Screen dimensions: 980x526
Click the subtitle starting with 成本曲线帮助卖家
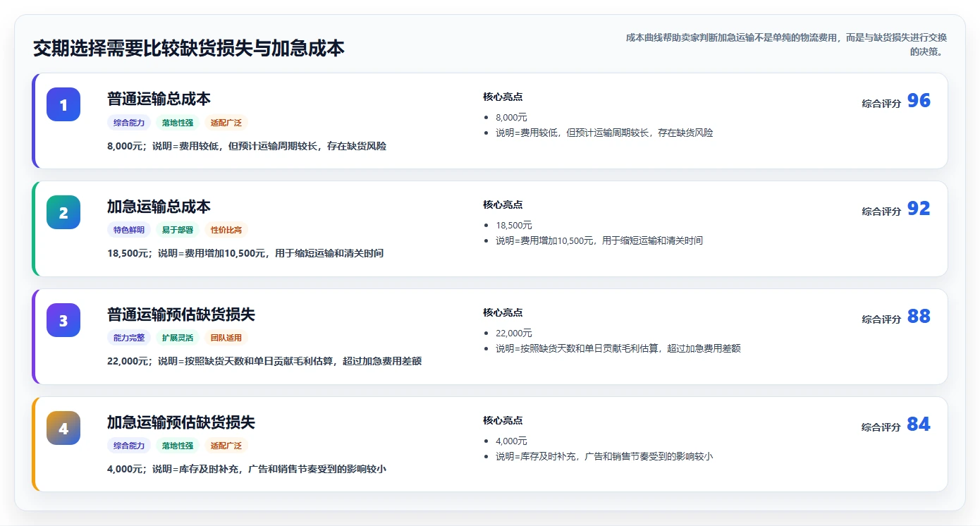[x=786, y=44]
